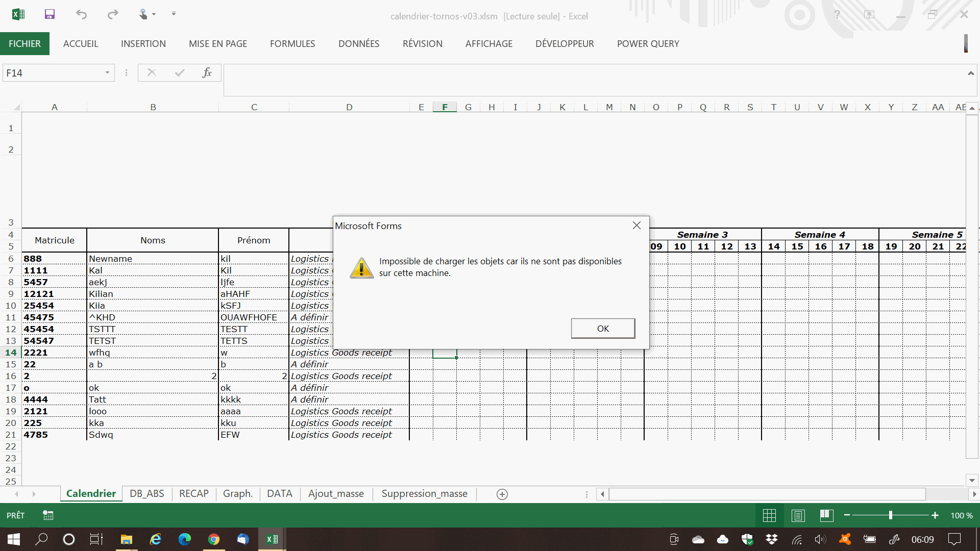The image size is (980, 551).
Task: Expand the formula bar chevron
Action: (971, 73)
